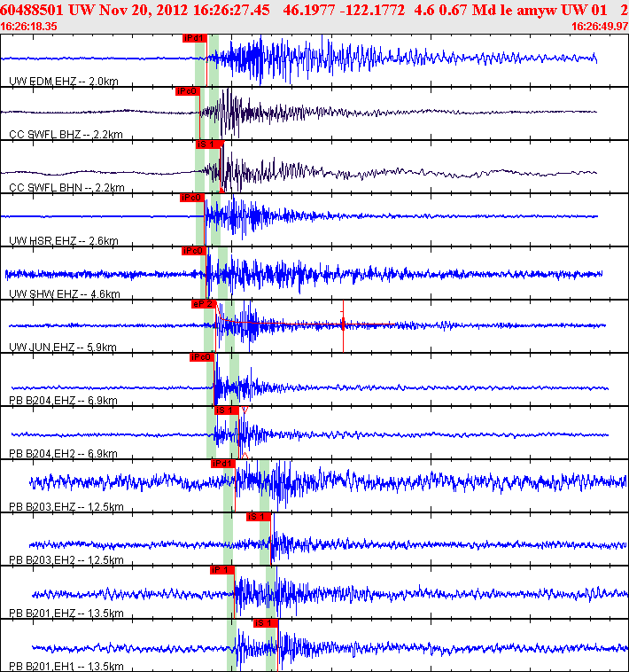Click the red coda end marker on JUN trace
This screenshot has height=672, width=629.
343,325
